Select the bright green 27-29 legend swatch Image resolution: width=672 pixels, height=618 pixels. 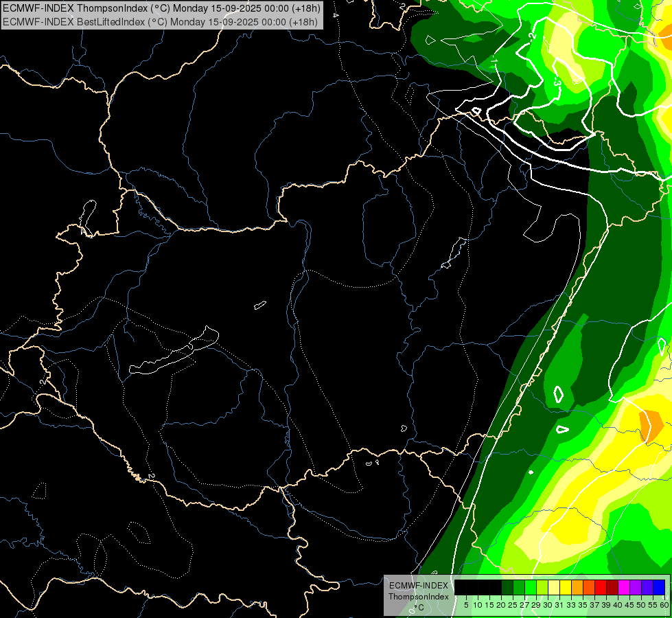coord(531,587)
